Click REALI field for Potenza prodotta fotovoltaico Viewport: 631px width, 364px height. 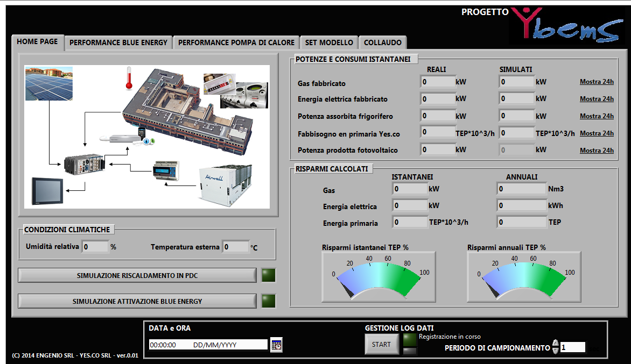tap(438, 150)
